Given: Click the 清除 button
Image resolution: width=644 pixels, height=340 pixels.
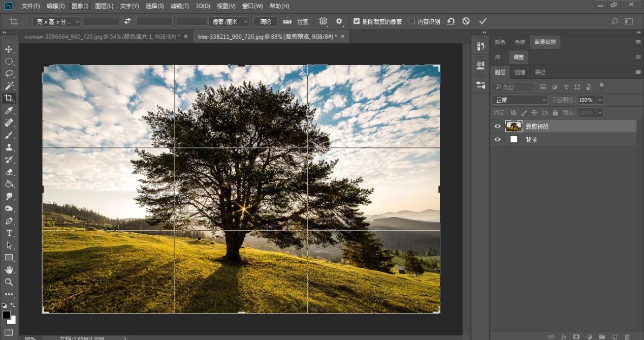Looking at the screenshot, I should (x=266, y=21).
